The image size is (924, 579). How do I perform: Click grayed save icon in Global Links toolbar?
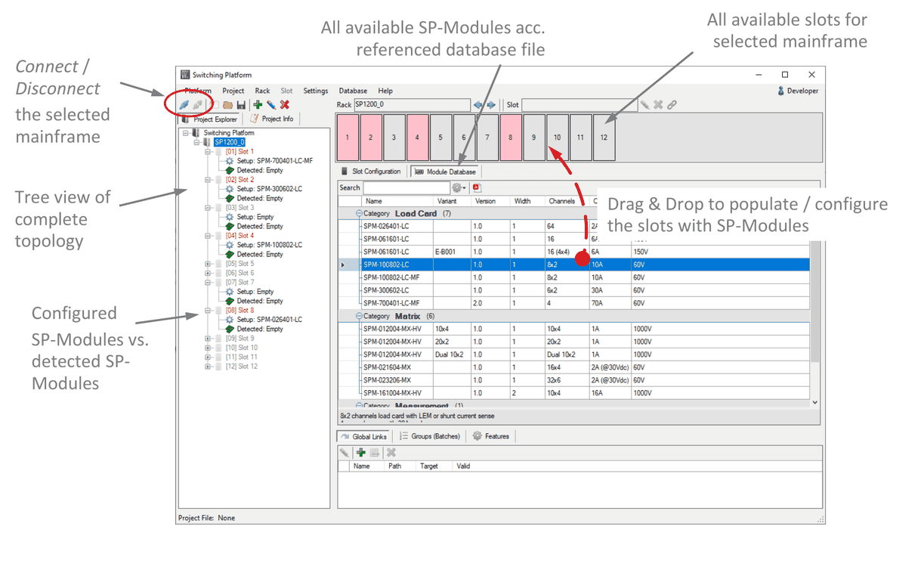point(375,453)
